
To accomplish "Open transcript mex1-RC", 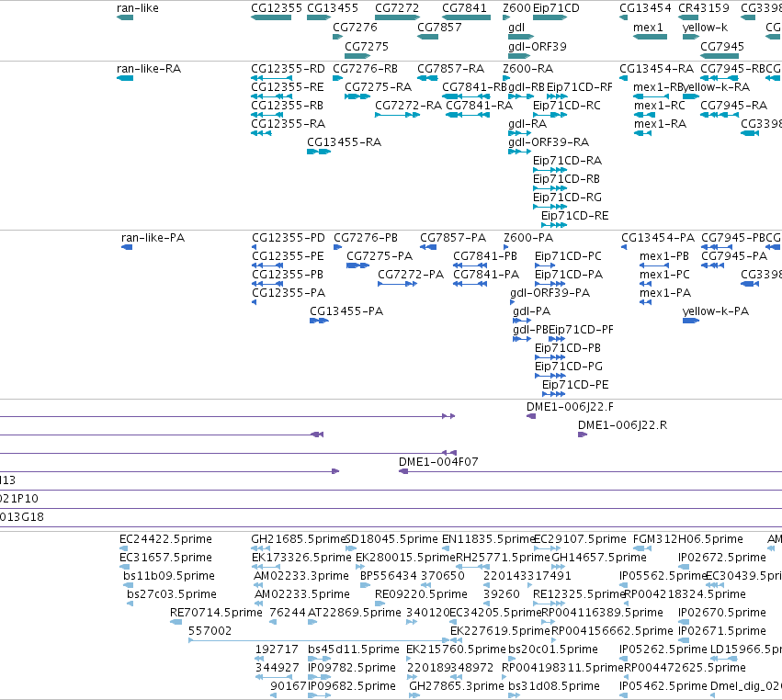I will pos(660,106).
